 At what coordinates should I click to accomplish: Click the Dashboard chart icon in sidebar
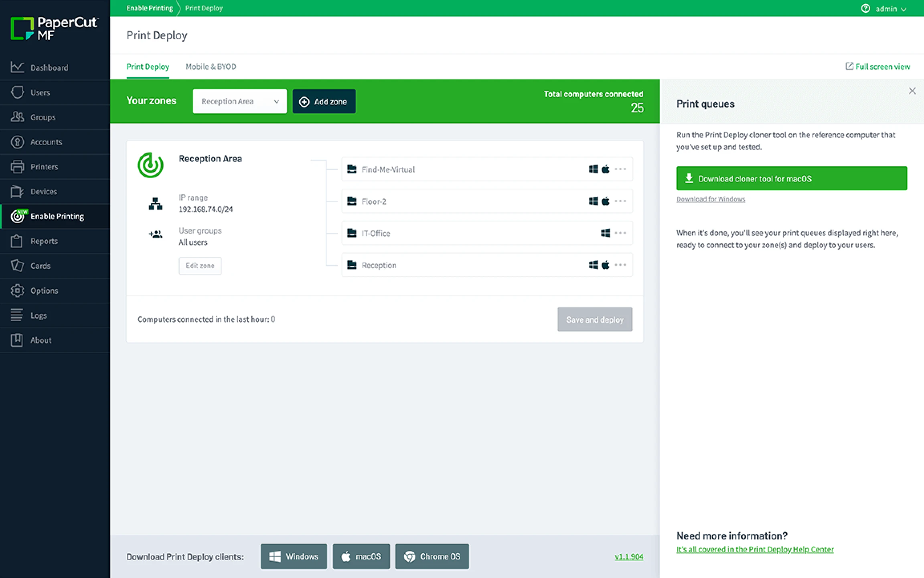coord(17,67)
